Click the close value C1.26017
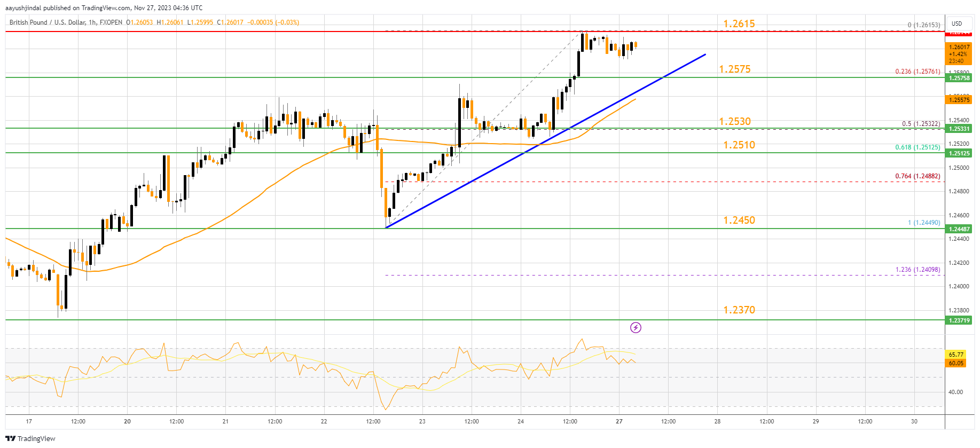The image size is (980, 448). pyautogui.click(x=230, y=22)
